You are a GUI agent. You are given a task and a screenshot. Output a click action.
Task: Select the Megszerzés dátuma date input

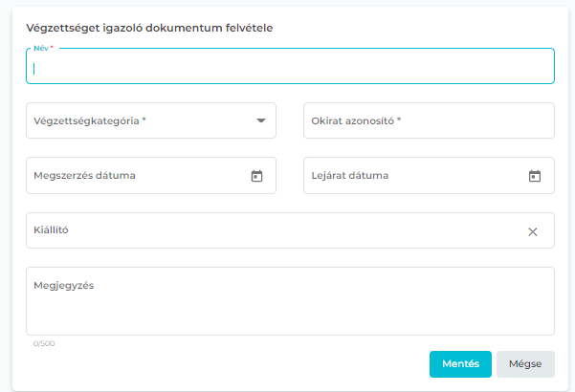pos(134,176)
